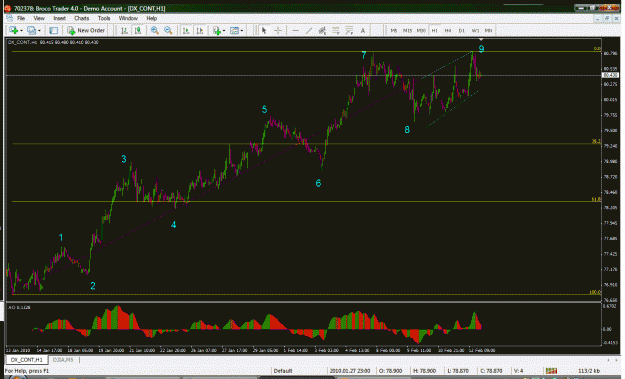Select the crosshair tool
The width and height of the screenshot is (625, 379).
pos(278,30)
